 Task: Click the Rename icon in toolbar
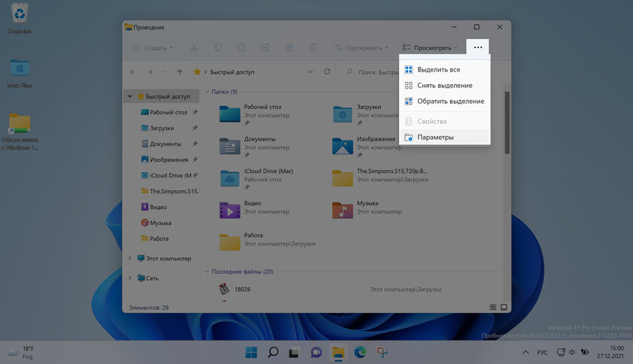(x=265, y=47)
